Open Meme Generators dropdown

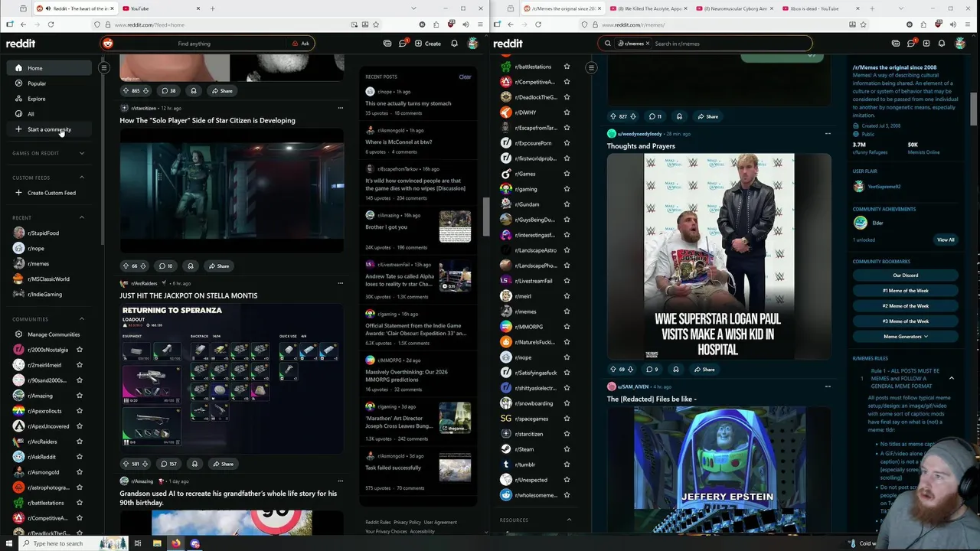(x=906, y=337)
